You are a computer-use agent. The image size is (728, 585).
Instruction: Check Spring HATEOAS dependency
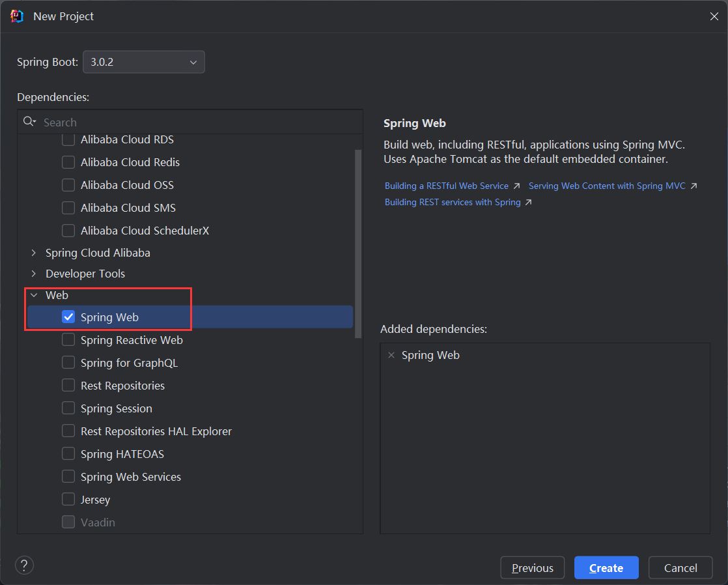coord(68,454)
